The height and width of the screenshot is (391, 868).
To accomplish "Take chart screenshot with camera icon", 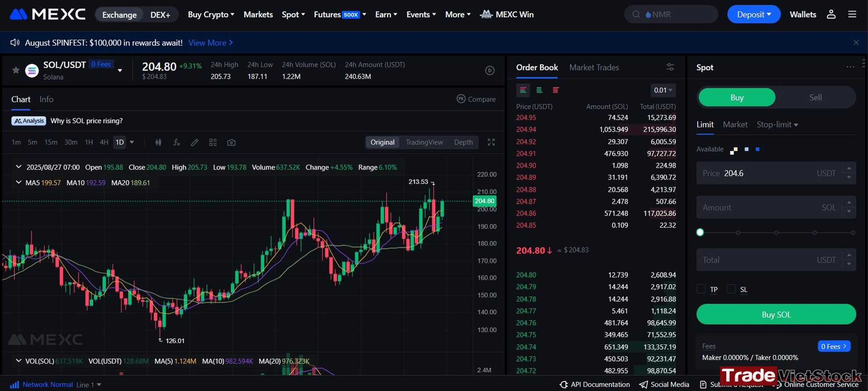I will (x=231, y=142).
